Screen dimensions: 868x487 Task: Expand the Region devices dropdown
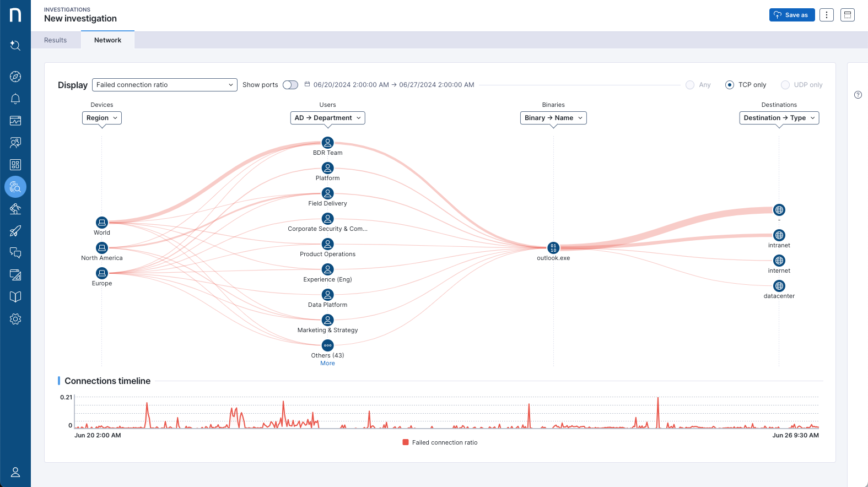(102, 118)
